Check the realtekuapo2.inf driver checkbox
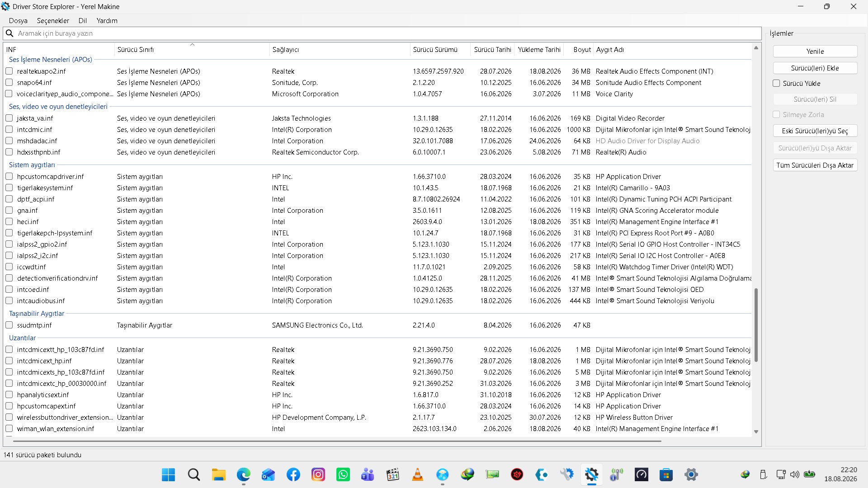 (x=9, y=71)
